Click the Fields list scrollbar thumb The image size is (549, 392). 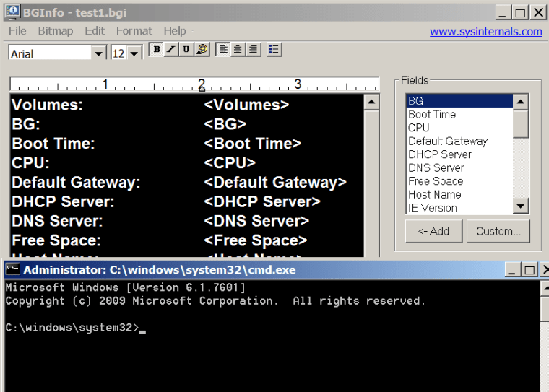(521, 124)
